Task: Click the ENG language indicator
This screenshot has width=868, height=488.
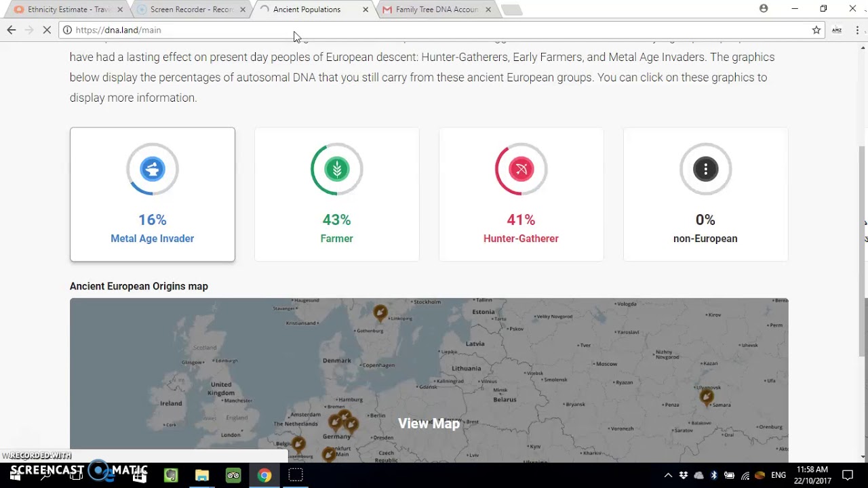Action: (x=778, y=475)
